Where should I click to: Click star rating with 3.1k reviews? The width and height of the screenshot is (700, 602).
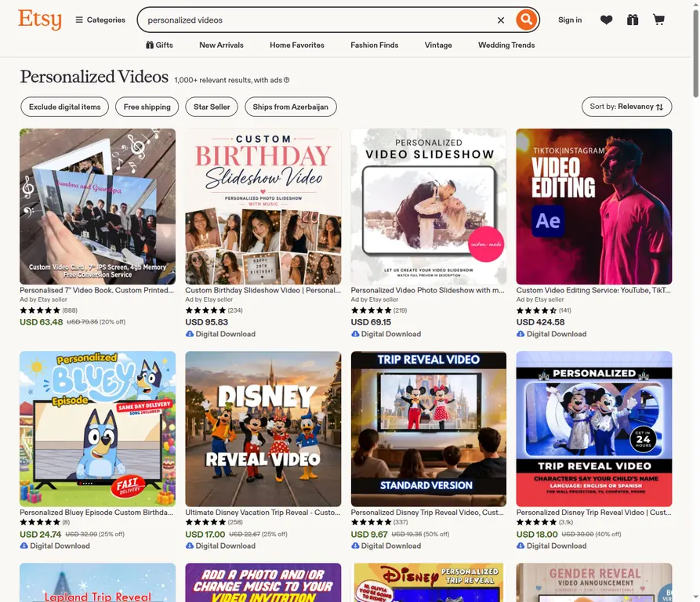pyautogui.click(x=545, y=522)
